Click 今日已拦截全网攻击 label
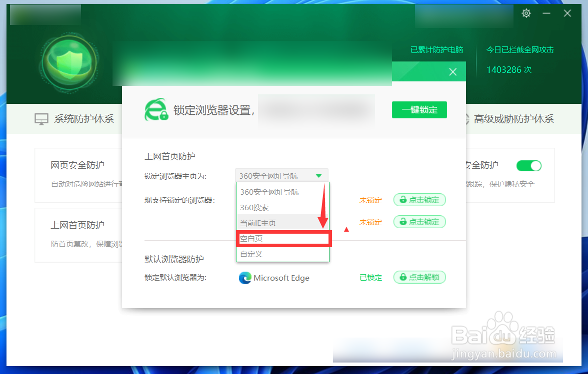The image size is (588, 374). tap(520, 50)
